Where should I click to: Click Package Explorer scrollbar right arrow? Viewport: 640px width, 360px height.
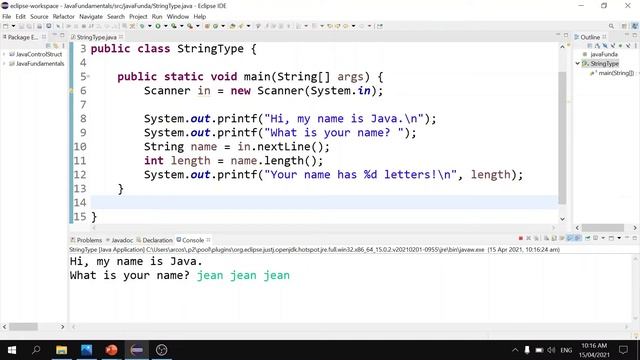(62, 327)
